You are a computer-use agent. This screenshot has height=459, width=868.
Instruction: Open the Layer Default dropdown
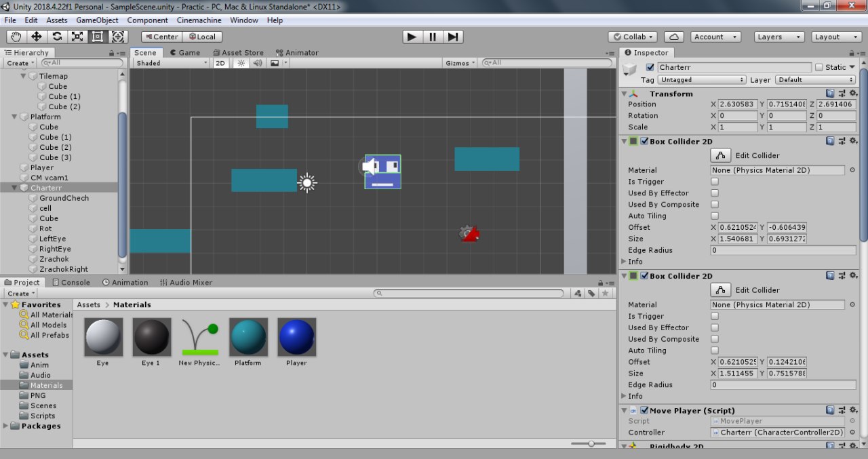coord(816,79)
